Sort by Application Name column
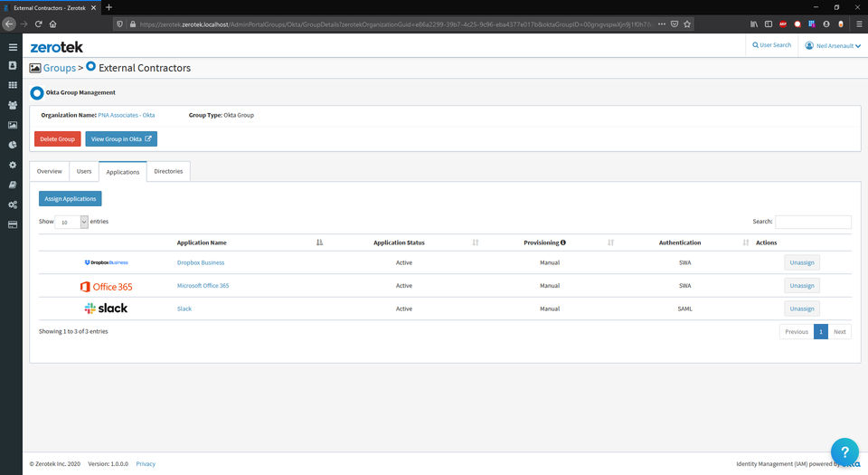Viewport: 868px width, 475px height. click(x=319, y=242)
